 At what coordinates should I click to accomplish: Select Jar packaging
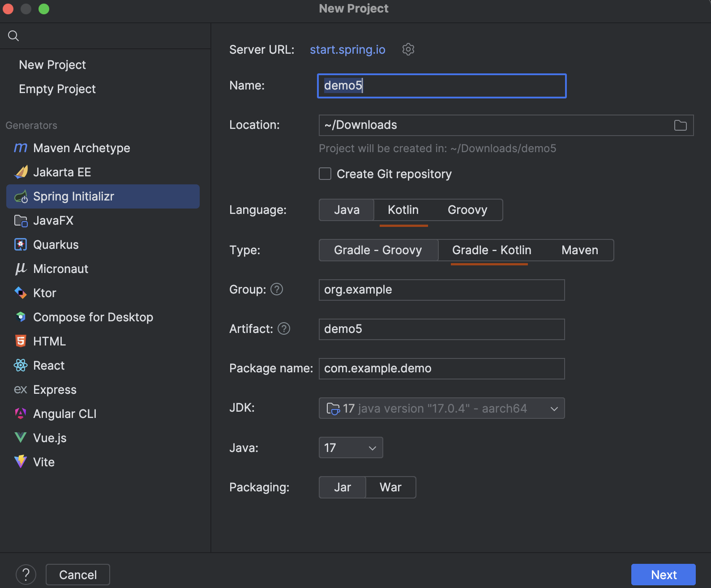tap(343, 487)
